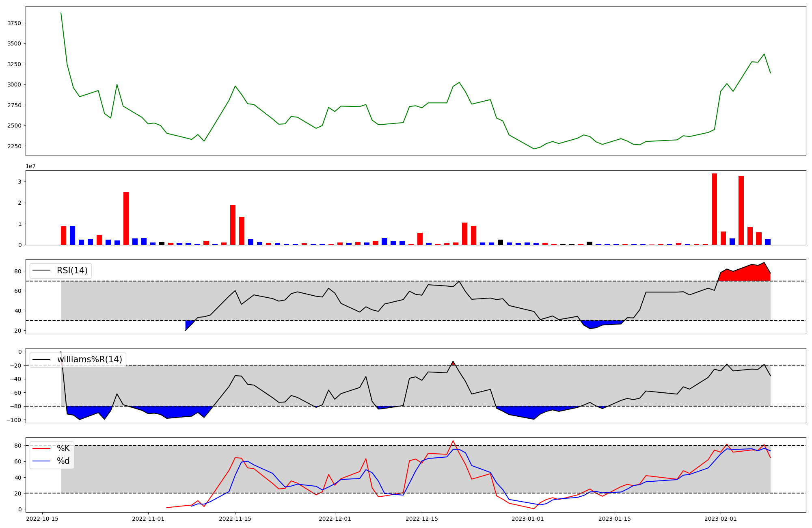This screenshot has width=812, height=528.
Task: Click the 2023-02-01 date tick label
Action: click(x=721, y=519)
